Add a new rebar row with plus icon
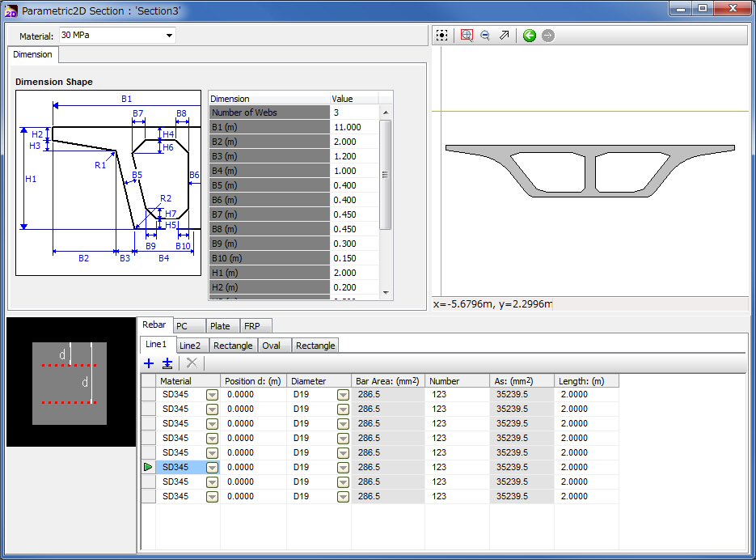 [149, 363]
